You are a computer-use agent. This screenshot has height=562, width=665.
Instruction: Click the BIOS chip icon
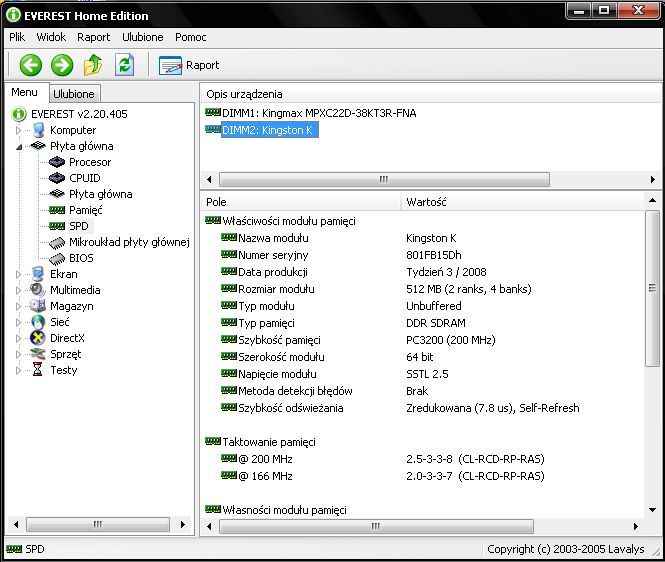[x=57, y=258]
